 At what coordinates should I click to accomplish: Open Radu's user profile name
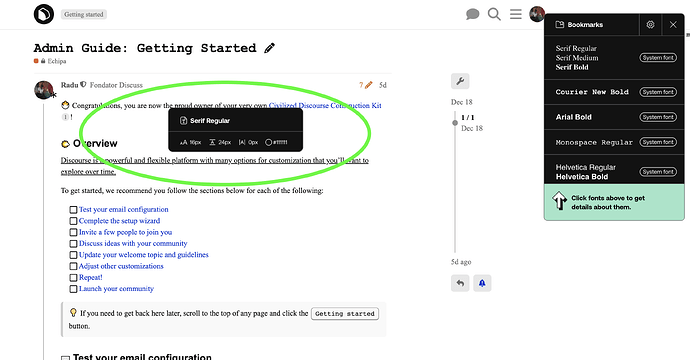click(70, 85)
